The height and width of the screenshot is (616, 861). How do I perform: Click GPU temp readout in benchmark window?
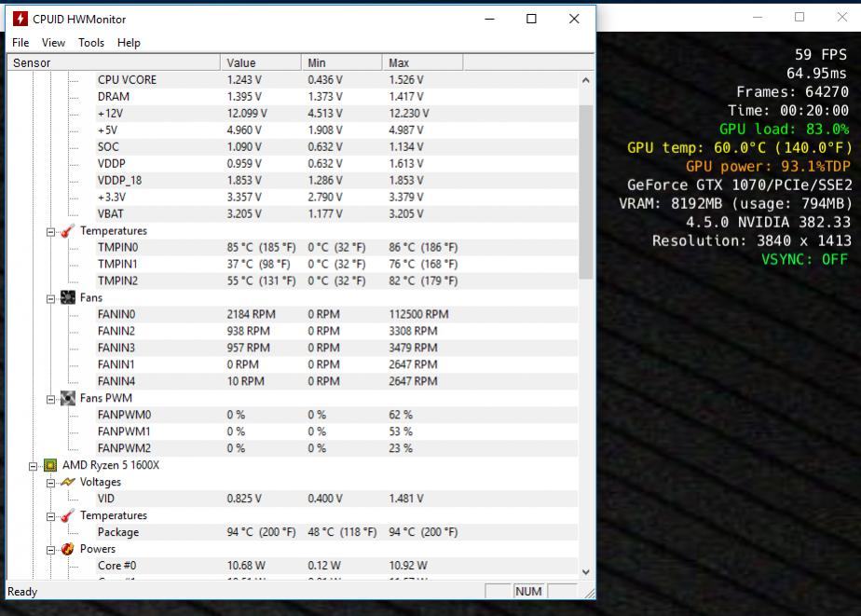click(739, 147)
